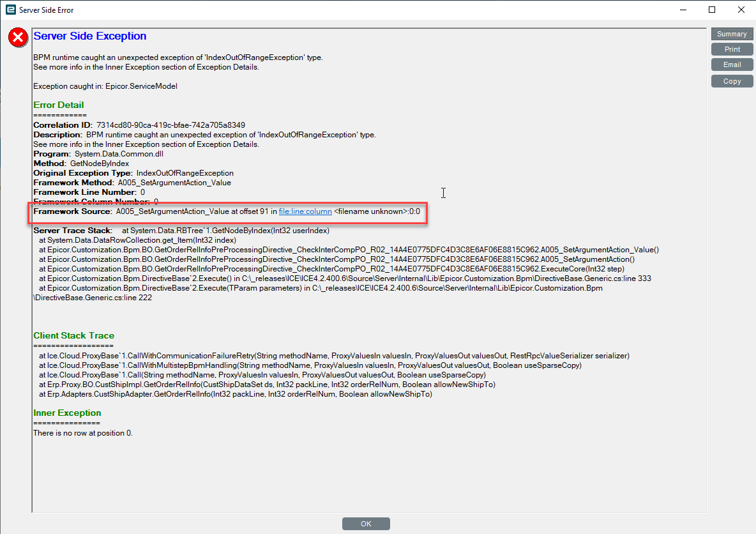Click the highlighted Framework Source row
Image resolution: width=756 pixels, height=534 pixels.
227,211
